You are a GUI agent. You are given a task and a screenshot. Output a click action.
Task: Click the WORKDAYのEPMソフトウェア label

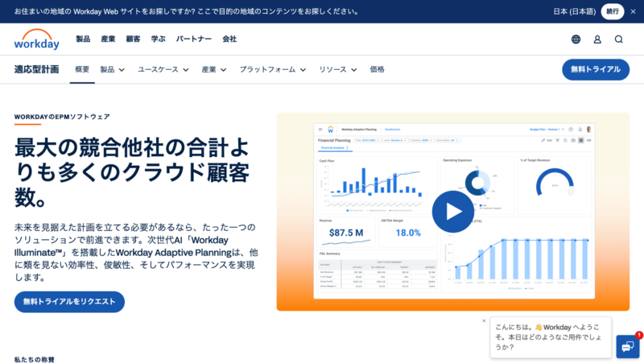pos(62,117)
